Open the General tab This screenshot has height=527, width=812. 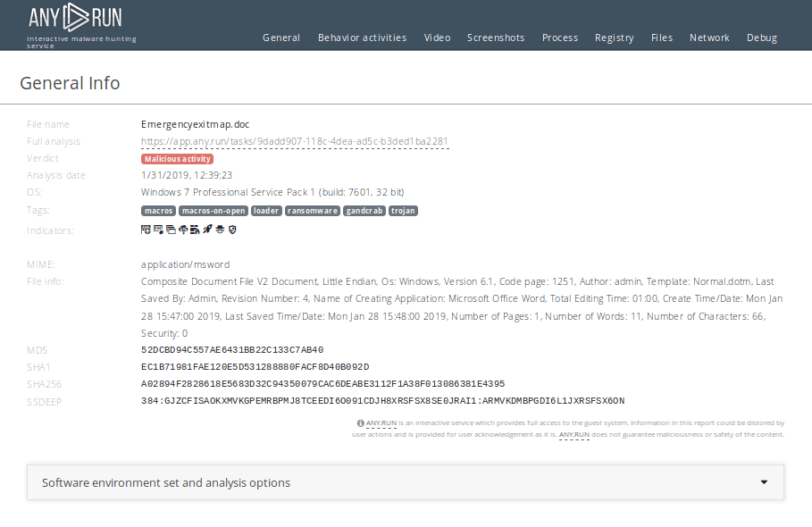[281, 38]
